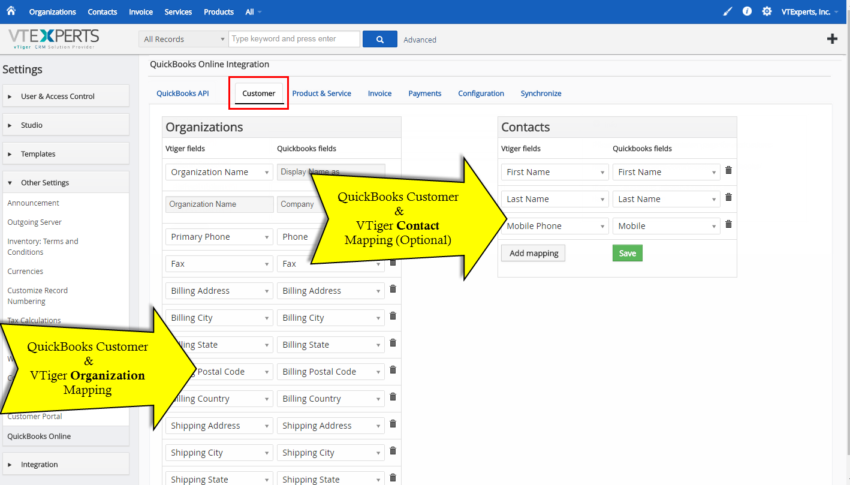Switch to the Payments tab
This screenshot has height=485, width=850.
coord(424,93)
